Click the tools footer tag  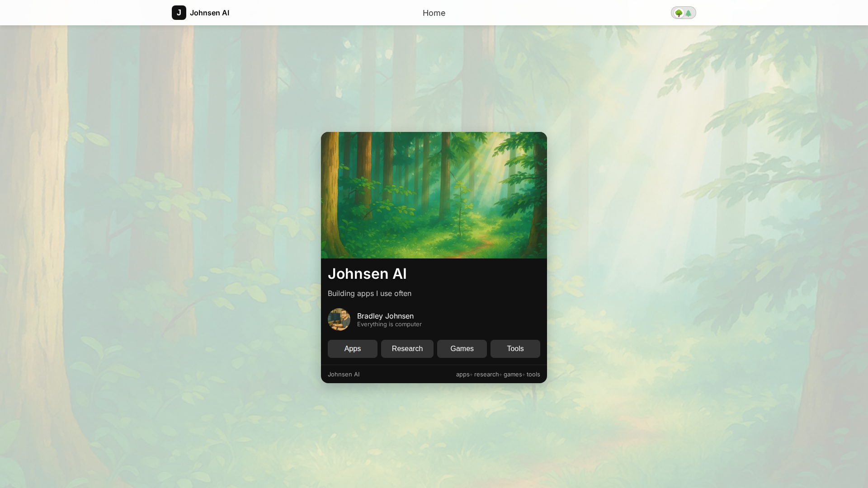click(x=533, y=374)
